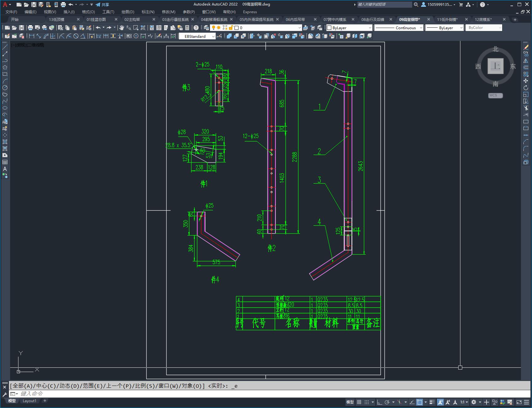Click the 共享 share button
Screen dimensions: 532x408
click(x=103, y=5)
